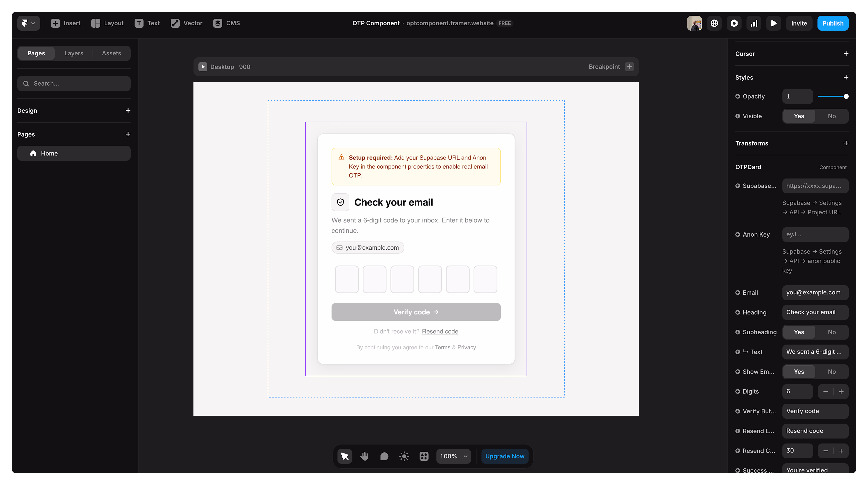Viewport: 868px width, 485px height.
Task: Click the preview play button in top bar
Action: pos(774,23)
